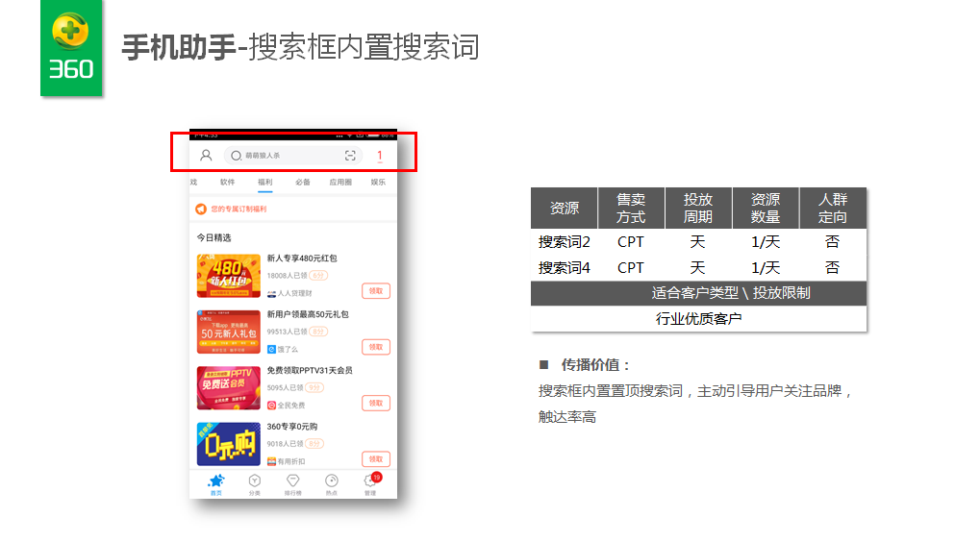The height and width of the screenshot is (542, 980).
Task: Open the QR scan icon
Action: (x=350, y=156)
